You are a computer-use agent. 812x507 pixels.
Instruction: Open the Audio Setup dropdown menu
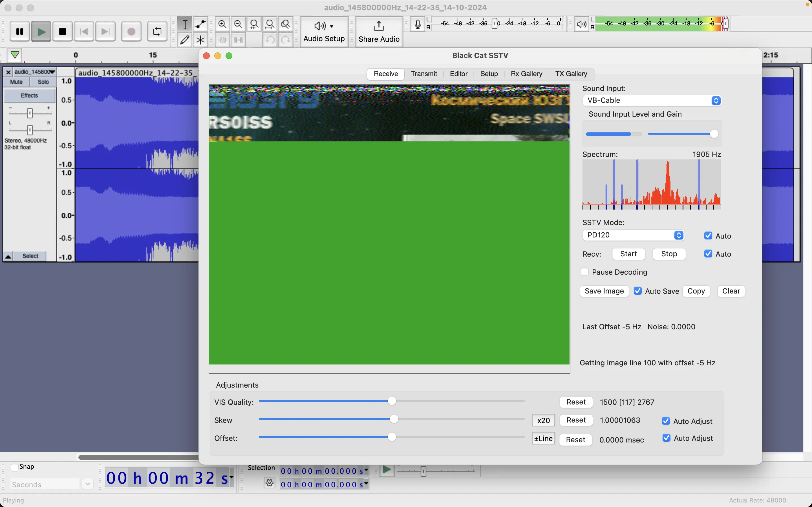tap(324, 32)
